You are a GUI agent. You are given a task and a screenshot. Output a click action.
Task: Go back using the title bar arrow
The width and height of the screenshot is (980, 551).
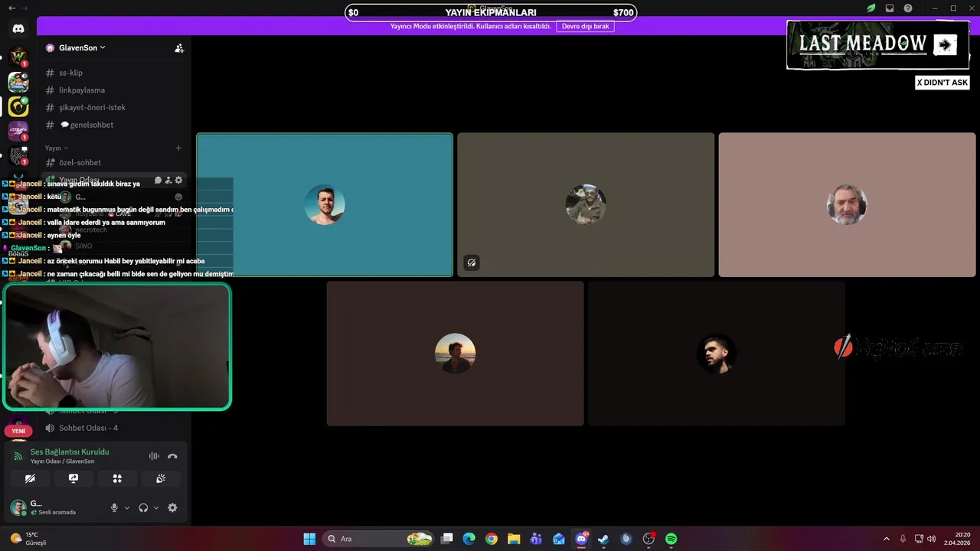click(11, 8)
